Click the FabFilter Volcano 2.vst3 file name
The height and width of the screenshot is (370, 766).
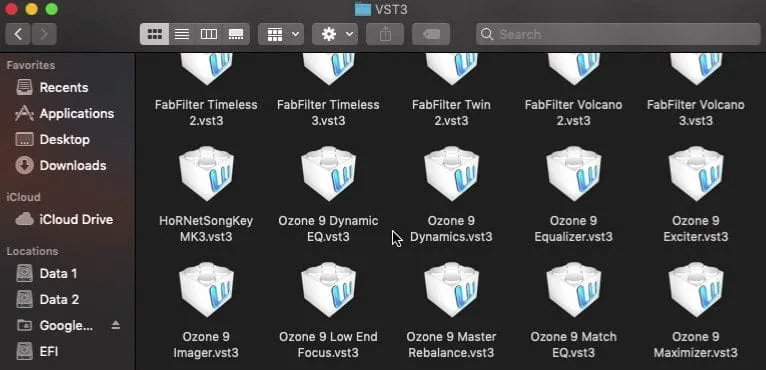574,112
